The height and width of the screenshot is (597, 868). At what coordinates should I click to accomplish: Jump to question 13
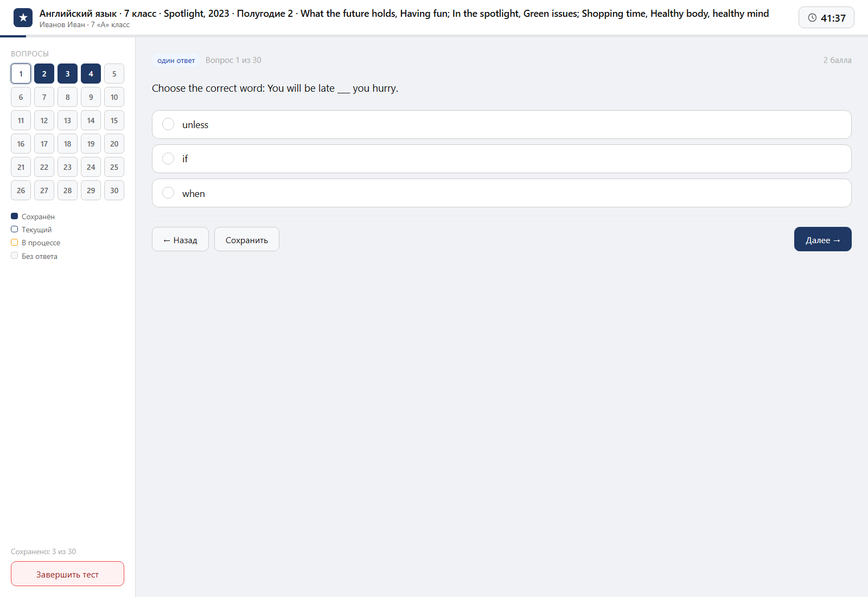67,120
